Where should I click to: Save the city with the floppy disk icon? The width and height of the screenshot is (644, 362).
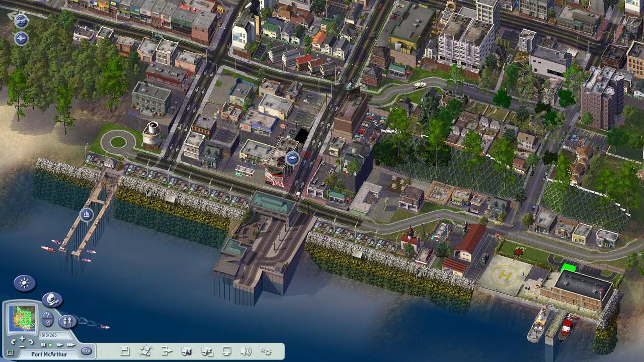pyautogui.click(x=125, y=351)
